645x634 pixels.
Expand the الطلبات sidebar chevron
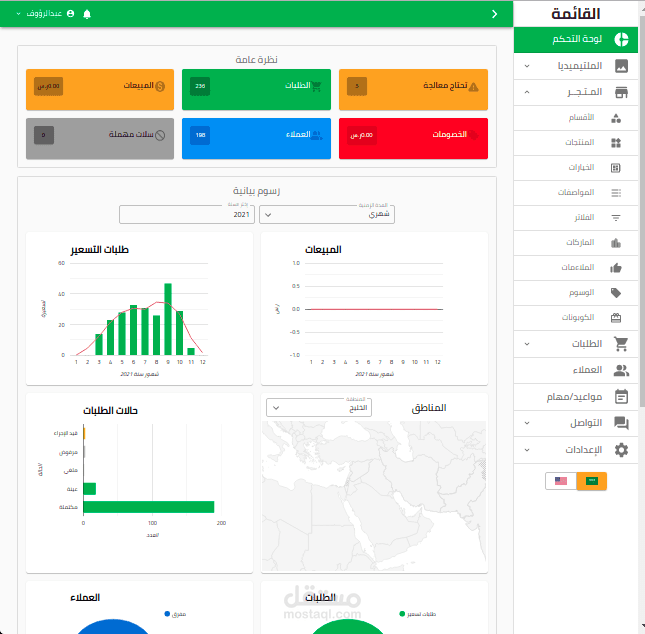(x=527, y=344)
